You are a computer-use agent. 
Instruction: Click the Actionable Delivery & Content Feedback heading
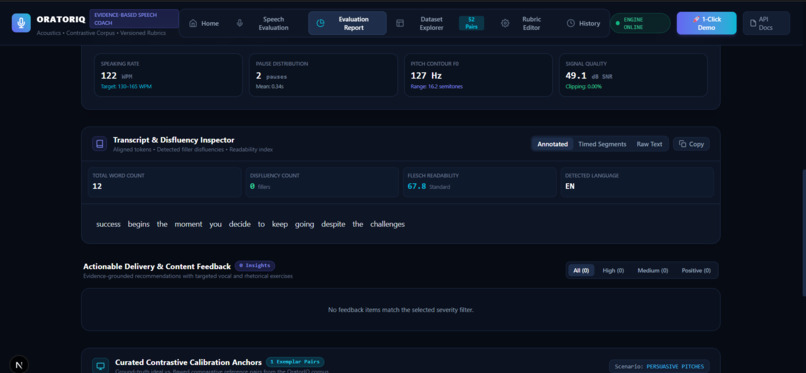click(157, 266)
